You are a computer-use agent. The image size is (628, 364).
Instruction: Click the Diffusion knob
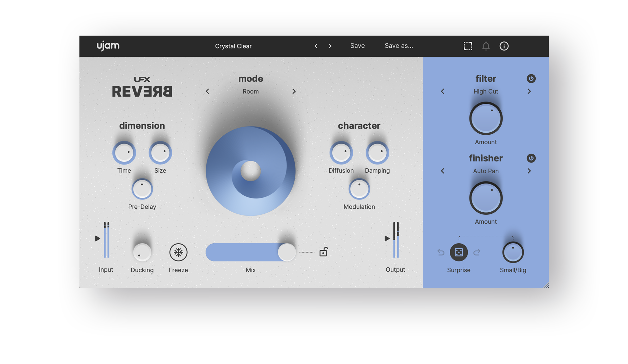click(341, 153)
